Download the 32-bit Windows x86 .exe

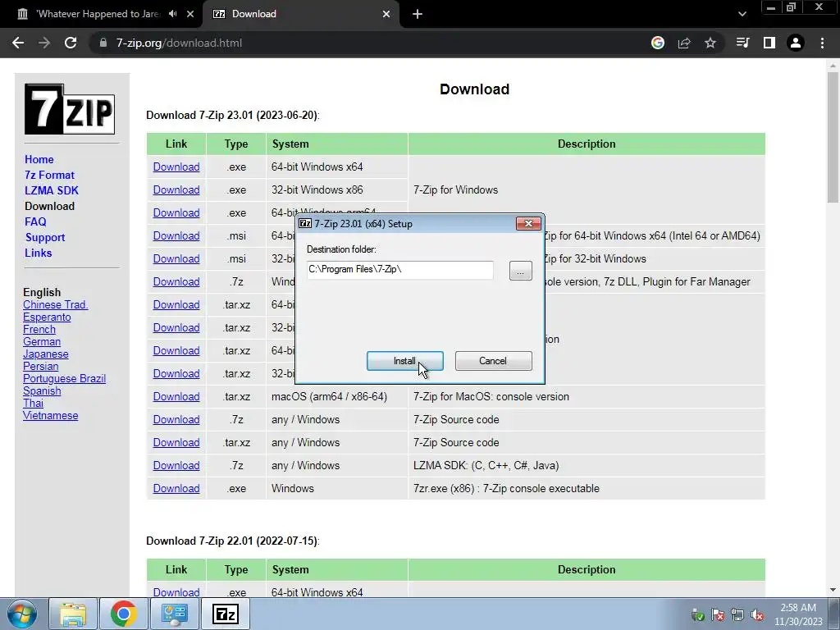(x=176, y=190)
